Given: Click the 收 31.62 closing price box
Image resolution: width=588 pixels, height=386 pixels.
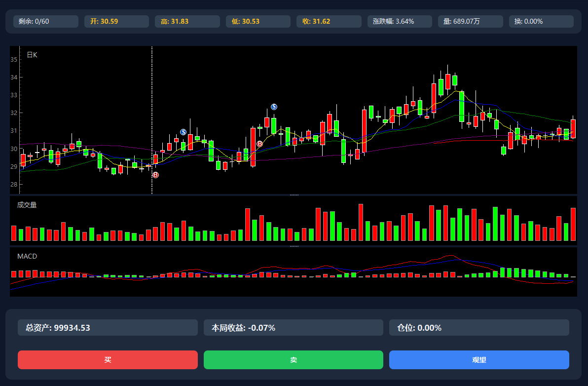Looking at the screenshot, I should (329, 21).
